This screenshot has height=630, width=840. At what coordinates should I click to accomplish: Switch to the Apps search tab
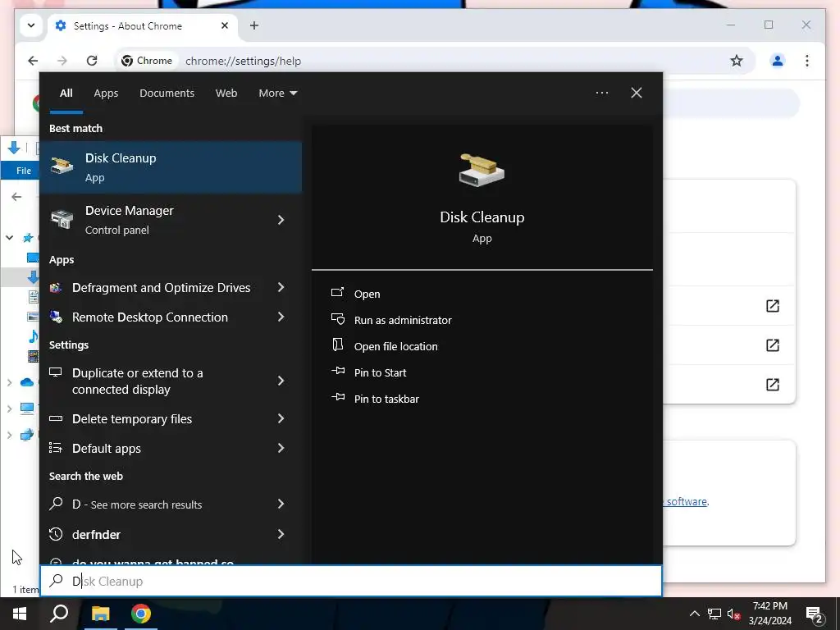click(x=106, y=93)
